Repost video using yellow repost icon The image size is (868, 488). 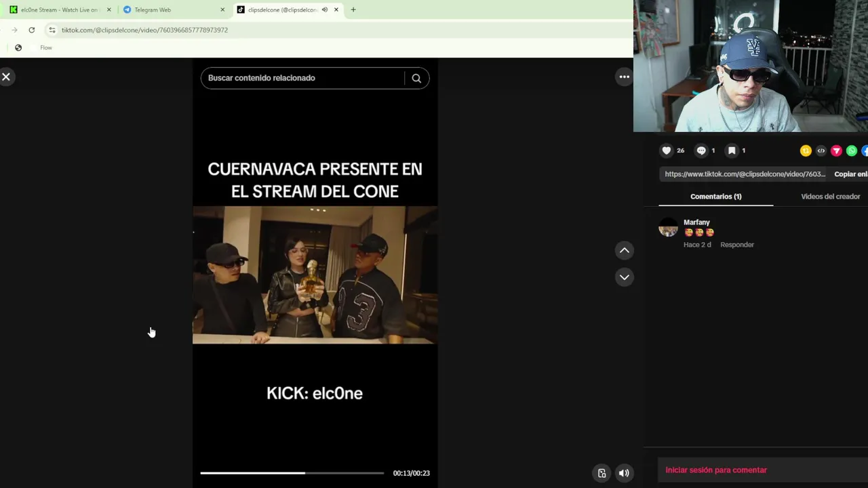(x=806, y=151)
